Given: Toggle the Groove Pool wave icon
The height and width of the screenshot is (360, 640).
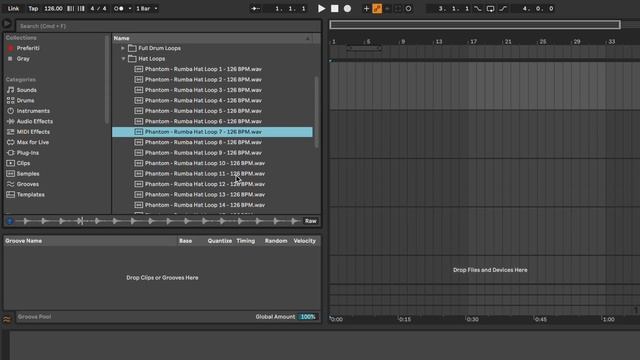Looking at the screenshot, I should click(x=7, y=320).
